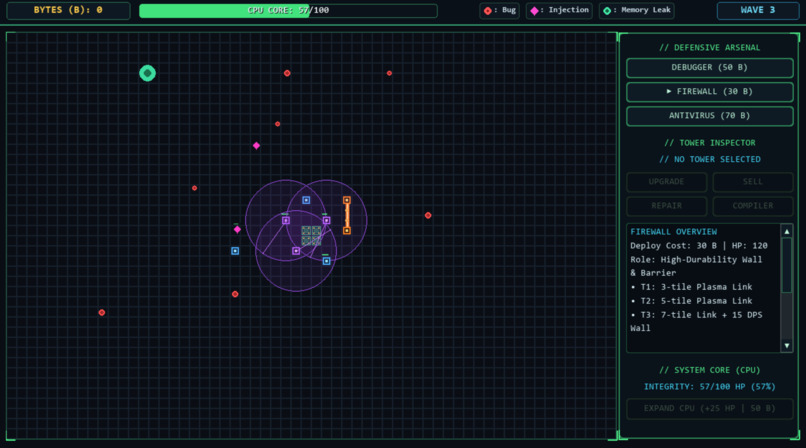Click the Bug legend icon in top bar

coord(487,11)
